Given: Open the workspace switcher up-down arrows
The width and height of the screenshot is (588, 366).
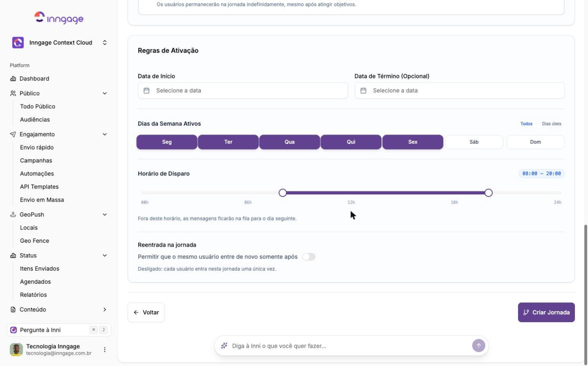Looking at the screenshot, I should [x=105, y=43].
